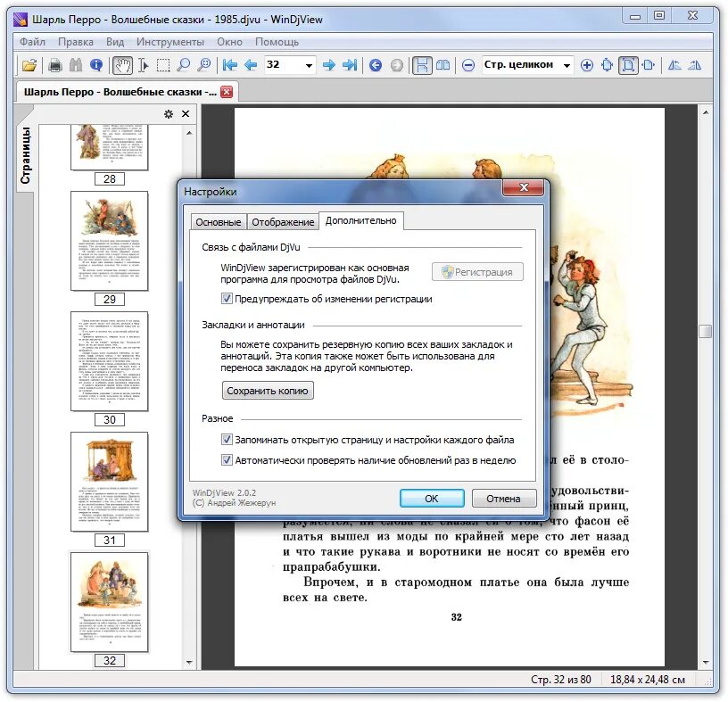
Task: Switch to facing pages layout
Action: 443,65
